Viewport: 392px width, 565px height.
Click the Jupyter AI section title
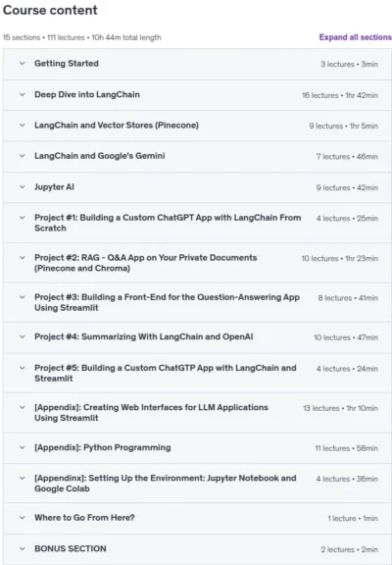54,187
